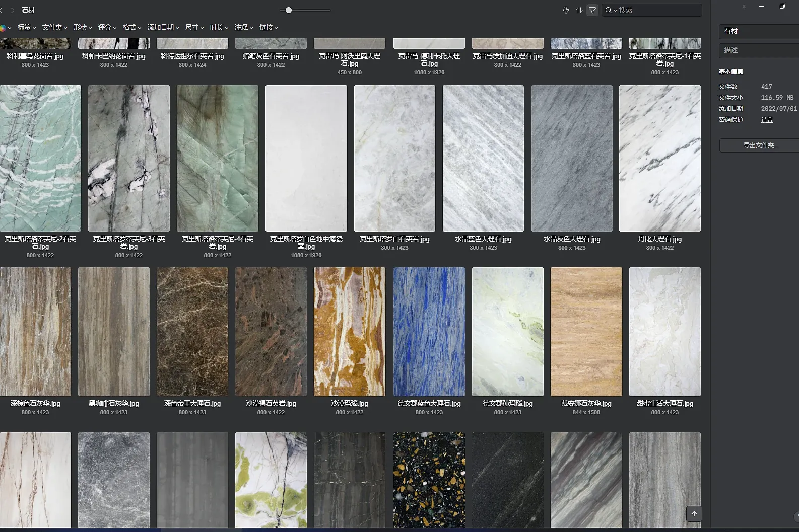799x532 pixels.
Task: Click the magnifier search options icon
Action: (611, 10)
